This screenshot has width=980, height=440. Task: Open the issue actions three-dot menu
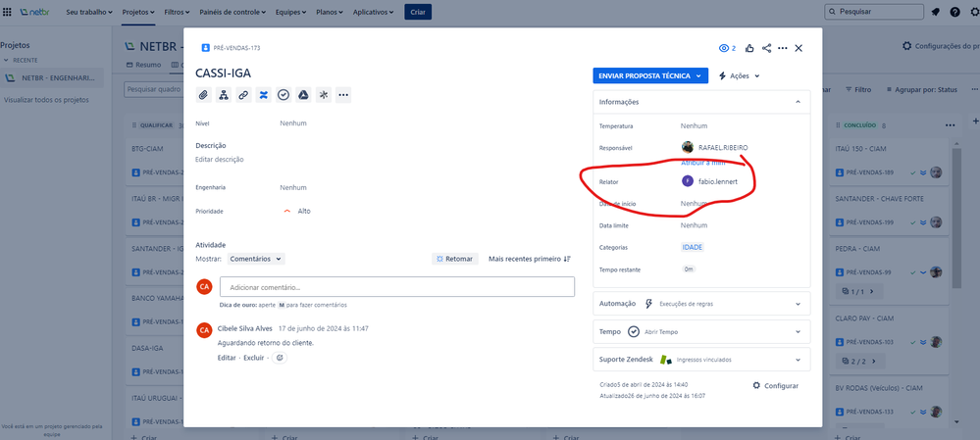[x=783, y=48]
